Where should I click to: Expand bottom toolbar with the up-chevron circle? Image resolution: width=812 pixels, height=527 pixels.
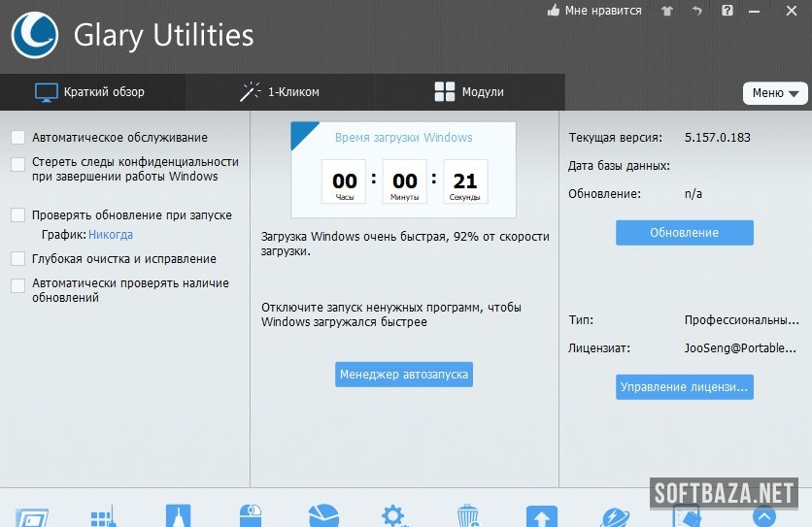pyautogui.click(x=763, y=516)
